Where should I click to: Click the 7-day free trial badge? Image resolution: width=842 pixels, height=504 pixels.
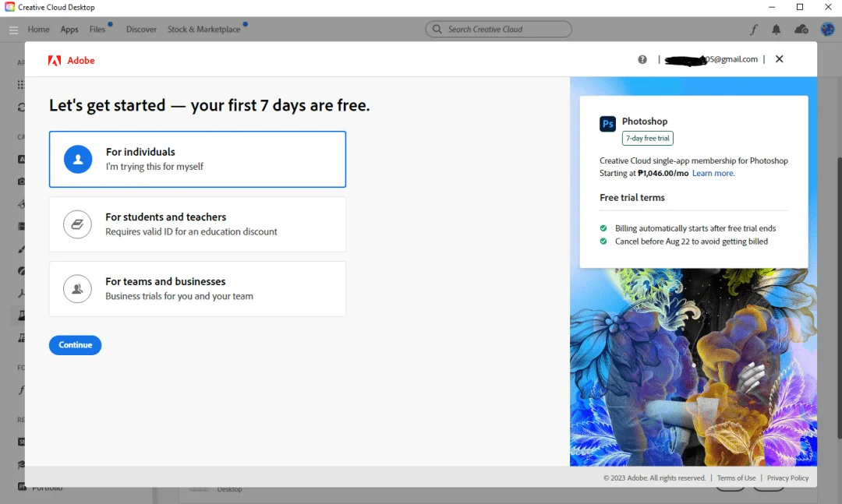[648, 139]
